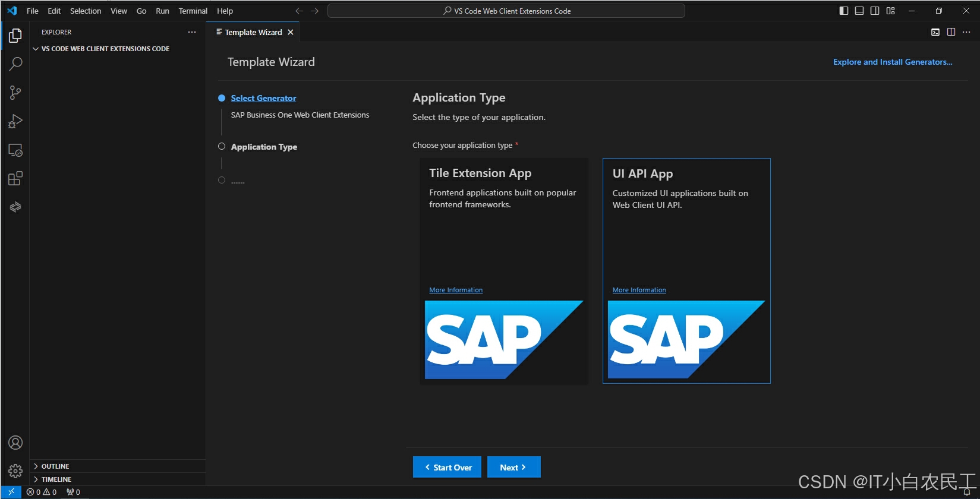Open Explorer views and more actions menu
The height and width of the screenshot is (499, 980).
point(192,32)
